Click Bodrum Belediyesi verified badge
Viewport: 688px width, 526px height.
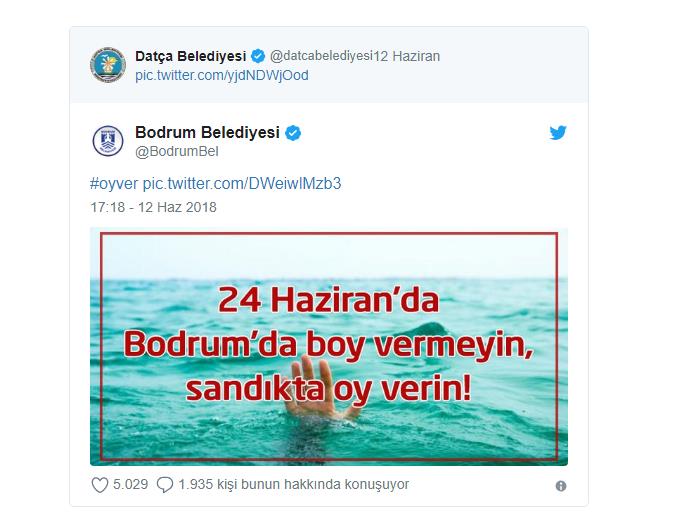[x=293, y=132]
